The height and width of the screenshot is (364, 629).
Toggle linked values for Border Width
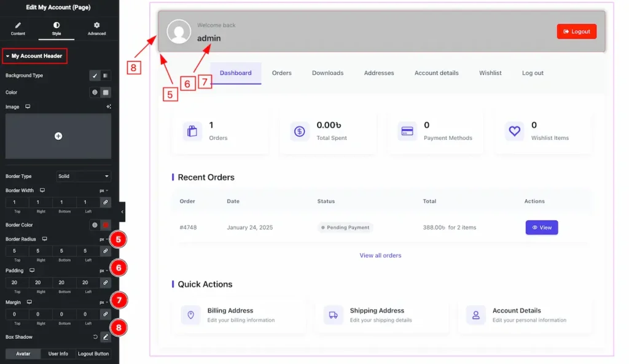click(x=106, y=202)
